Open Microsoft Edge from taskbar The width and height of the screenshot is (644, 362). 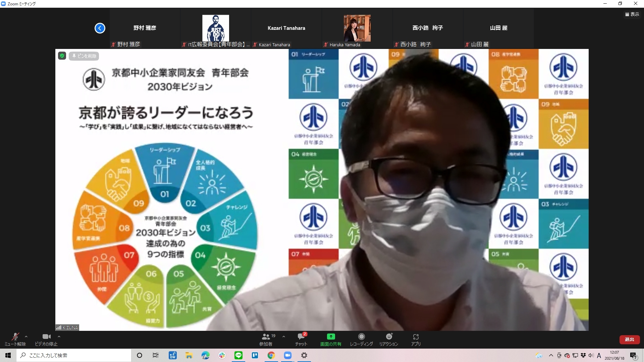[x=205, y=355]
